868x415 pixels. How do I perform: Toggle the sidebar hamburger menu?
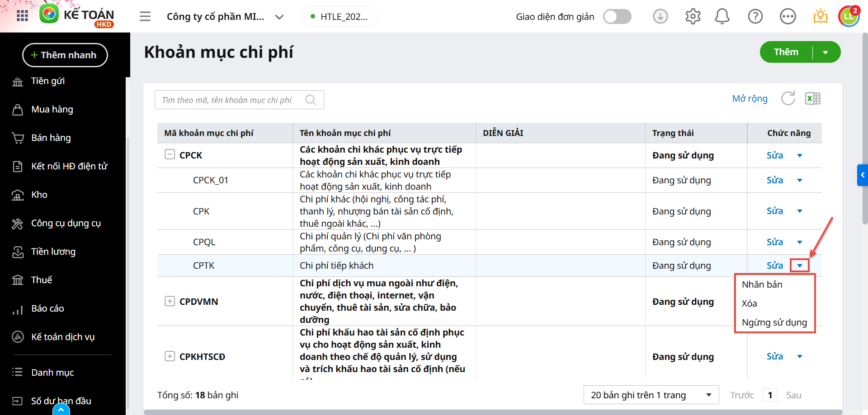coord(145,17)
